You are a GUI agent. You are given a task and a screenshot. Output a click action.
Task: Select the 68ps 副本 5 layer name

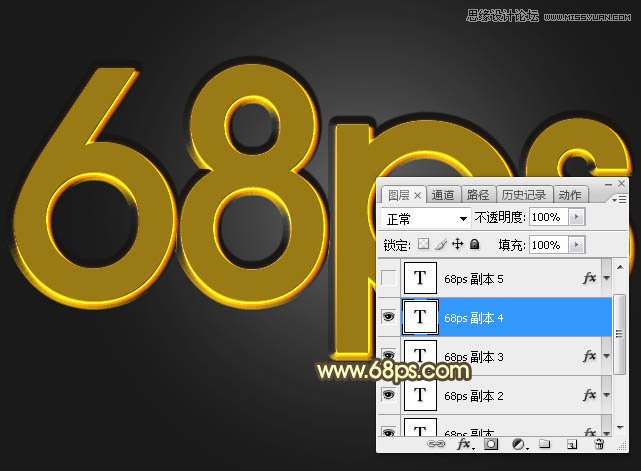pos(474,279)
